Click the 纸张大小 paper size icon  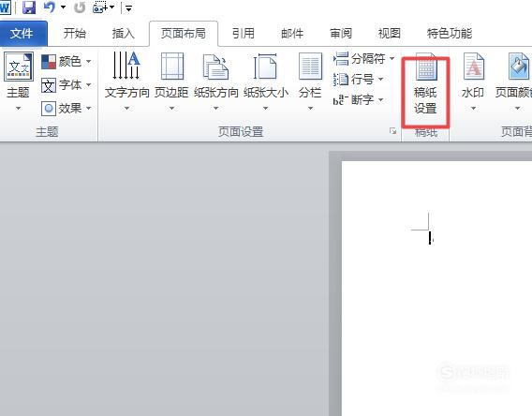click(x=265, y=66)
